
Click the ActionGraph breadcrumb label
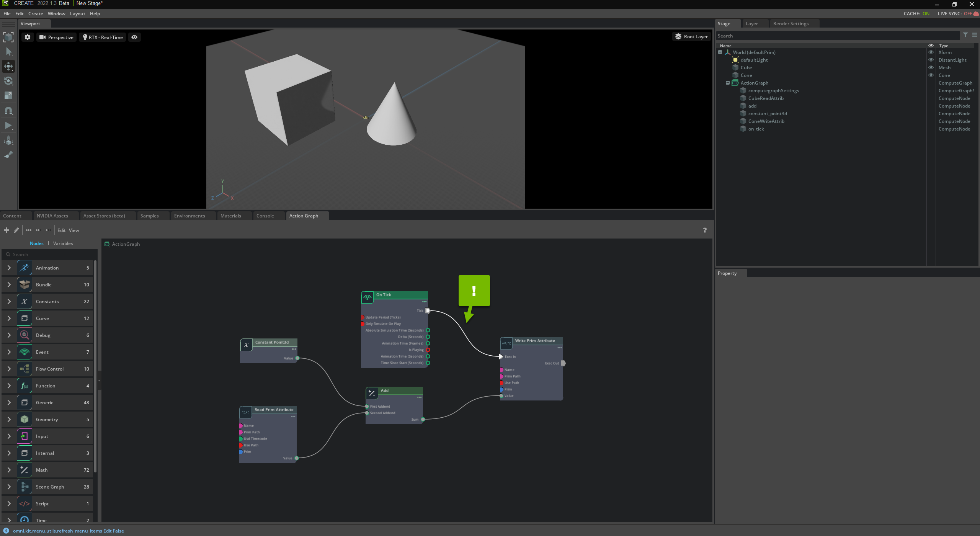(126, 244)
